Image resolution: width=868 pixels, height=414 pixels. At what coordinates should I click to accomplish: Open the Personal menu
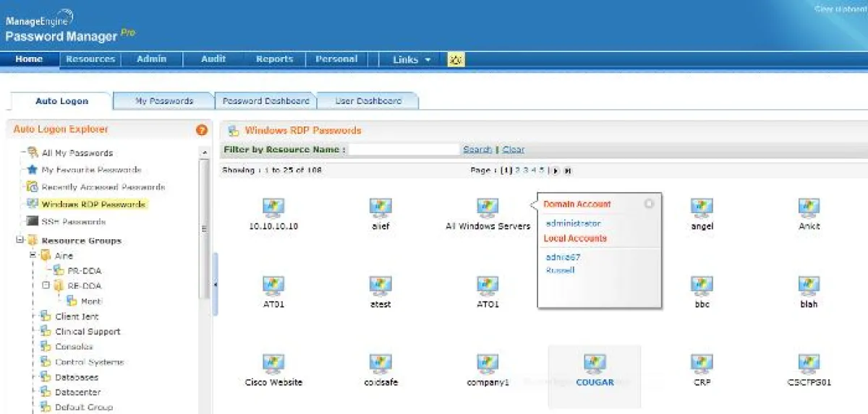coord(336,59)
